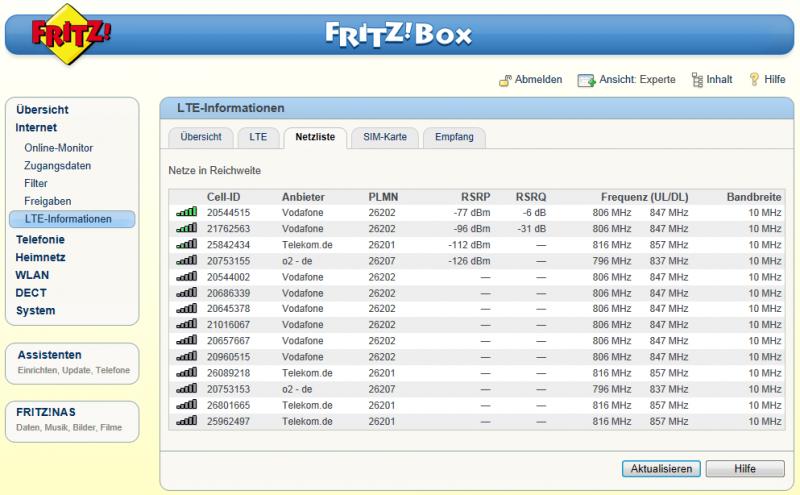This screenshot has width=800, height=495.
Task: Click the Cell-ID column header
Action: (223, 197)
